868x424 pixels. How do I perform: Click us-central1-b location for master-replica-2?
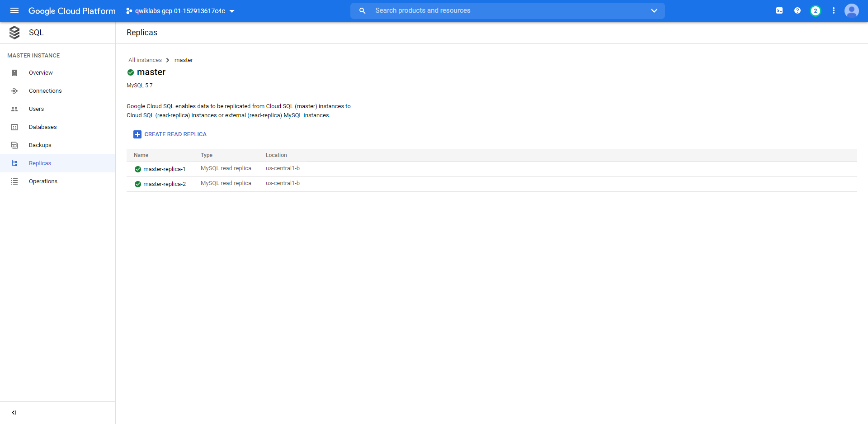click(x=283, y=183)
